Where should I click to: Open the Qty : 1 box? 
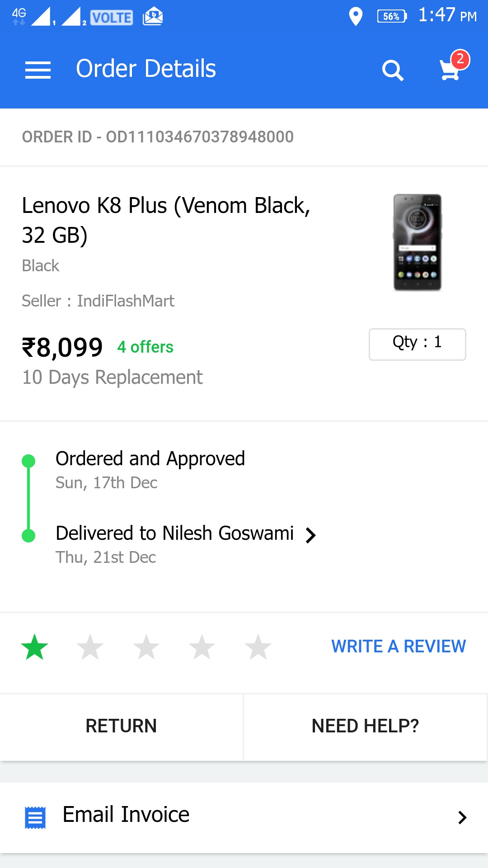[417, 344]
